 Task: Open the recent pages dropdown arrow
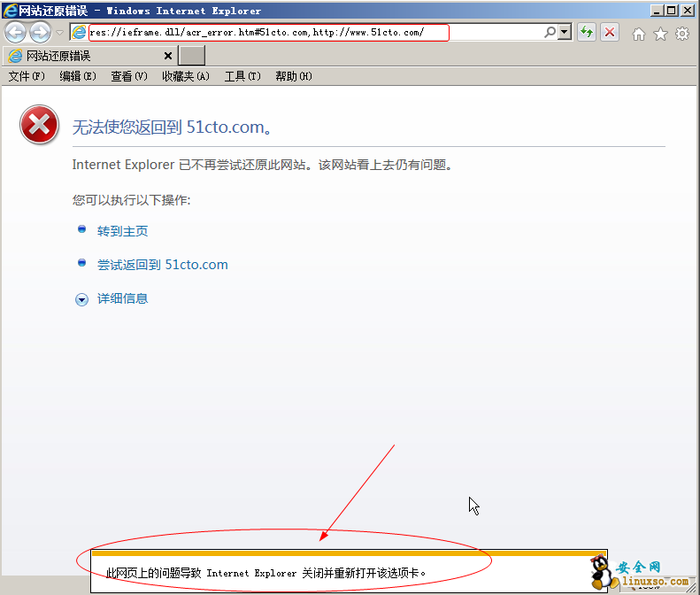[x=59, y=32]
